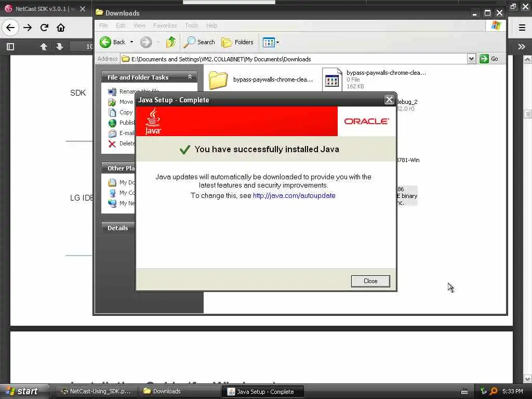
Task: Click the Windows flag logo in Downloads
Action: [x=496, y=25]
